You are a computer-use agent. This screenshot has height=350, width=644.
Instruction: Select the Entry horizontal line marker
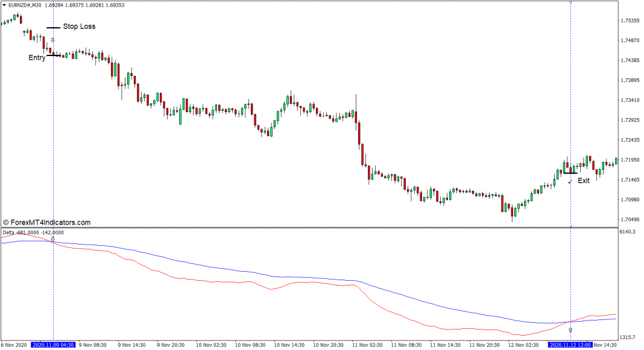54,55
